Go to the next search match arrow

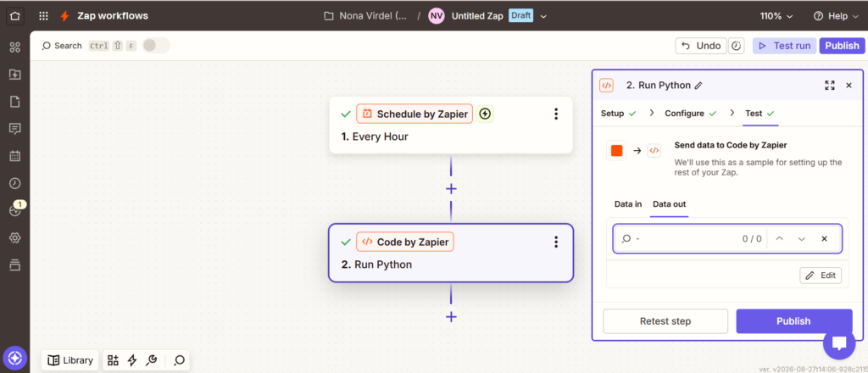802,238
